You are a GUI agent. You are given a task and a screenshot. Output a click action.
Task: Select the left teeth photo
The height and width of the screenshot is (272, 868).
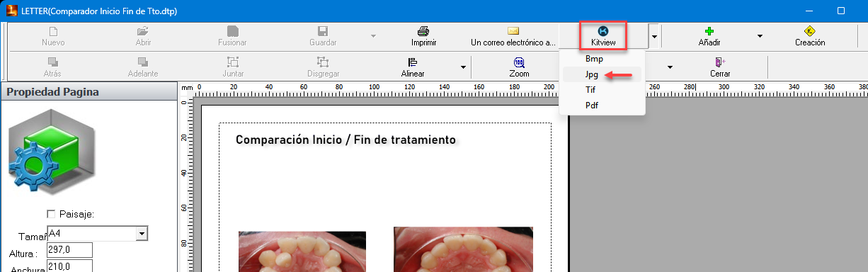tap(302, 251)
